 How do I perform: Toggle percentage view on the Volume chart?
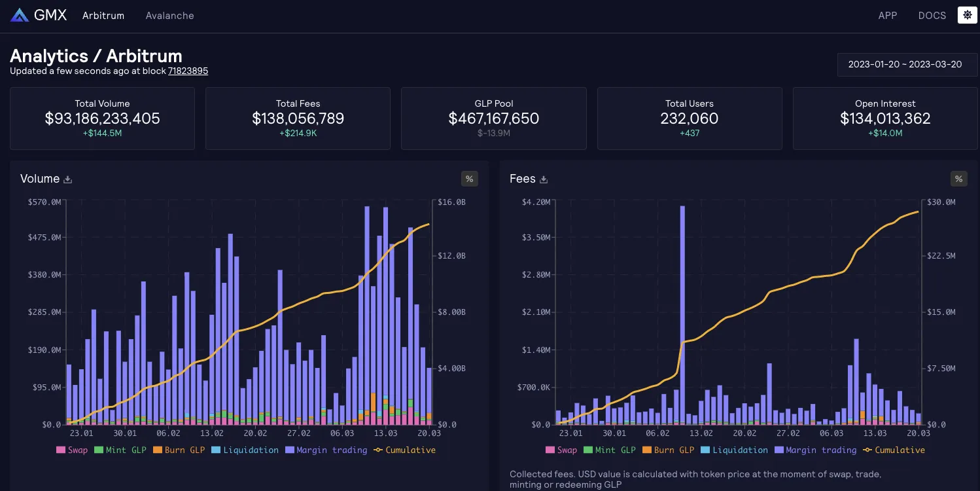click(469, 178)
